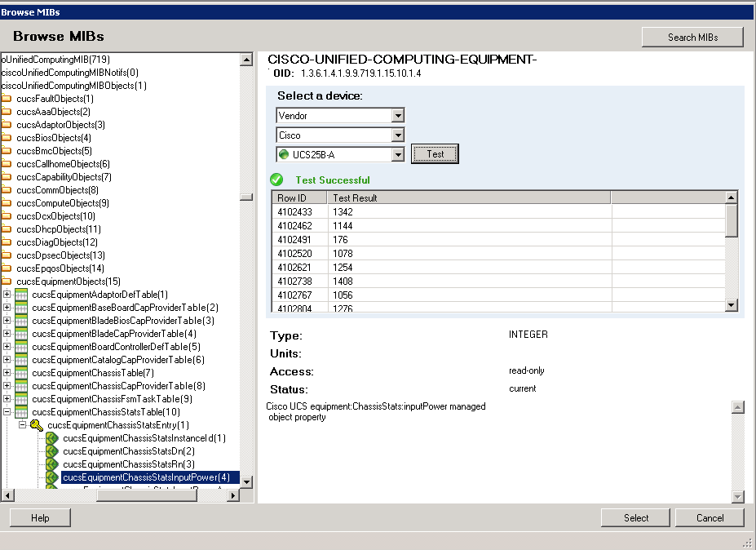Click the Row ID column header
The width and height of the screenshot is (756, 550).
pyautogui.click(x=299, y=197)
